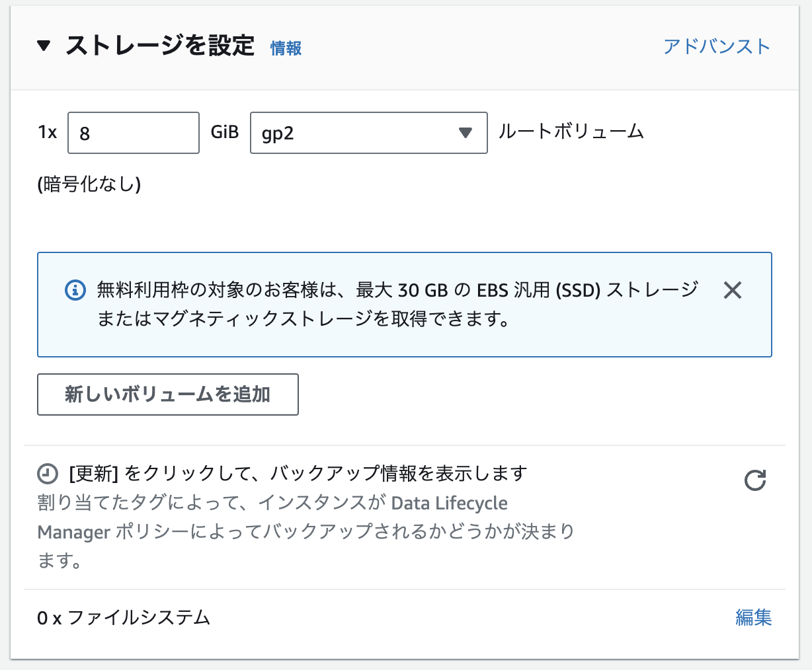Select the root volume size field showing 8
Viewport: 812px width, 670px height.
click(x=132, y=133)
